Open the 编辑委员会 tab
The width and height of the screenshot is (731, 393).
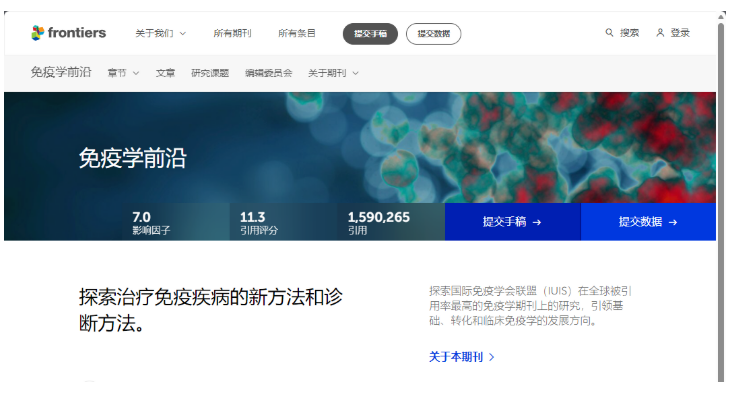point(269,73)
